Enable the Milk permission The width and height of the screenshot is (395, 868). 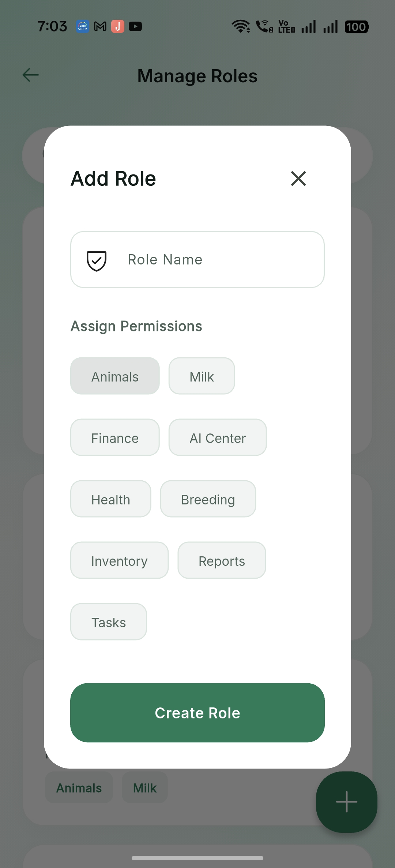[202, 376]
